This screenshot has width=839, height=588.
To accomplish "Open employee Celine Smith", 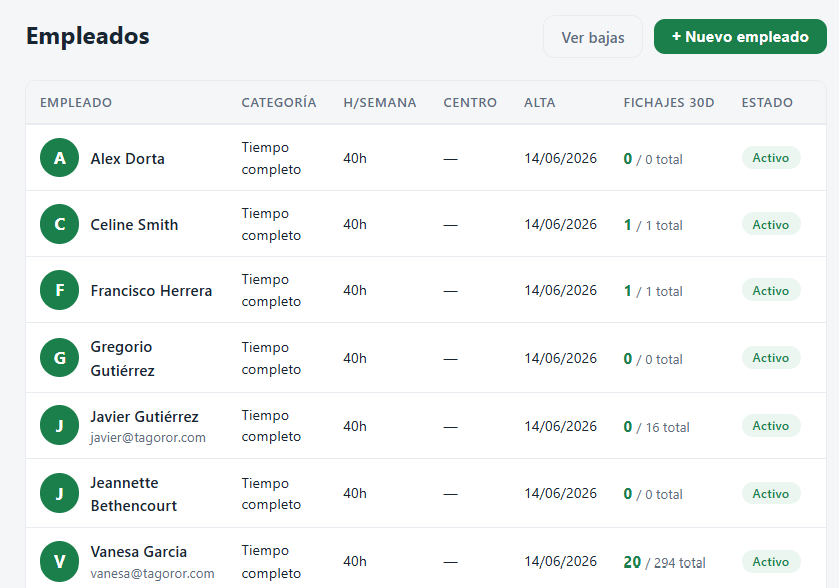I will coord(134,225).
